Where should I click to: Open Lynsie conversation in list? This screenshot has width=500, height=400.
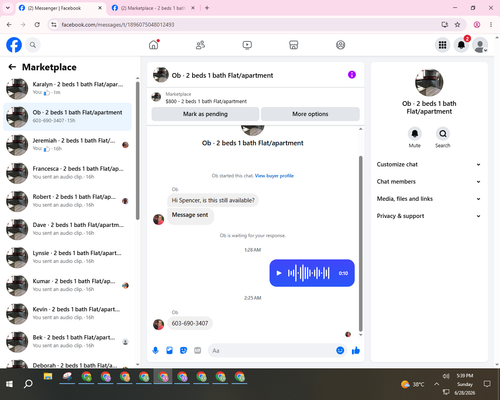(x=67, y=257)
